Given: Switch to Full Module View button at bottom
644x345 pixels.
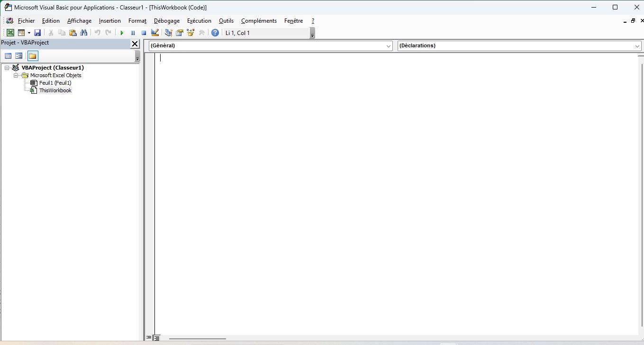Looking at the screenshot, I should click(x=157, y=338).
